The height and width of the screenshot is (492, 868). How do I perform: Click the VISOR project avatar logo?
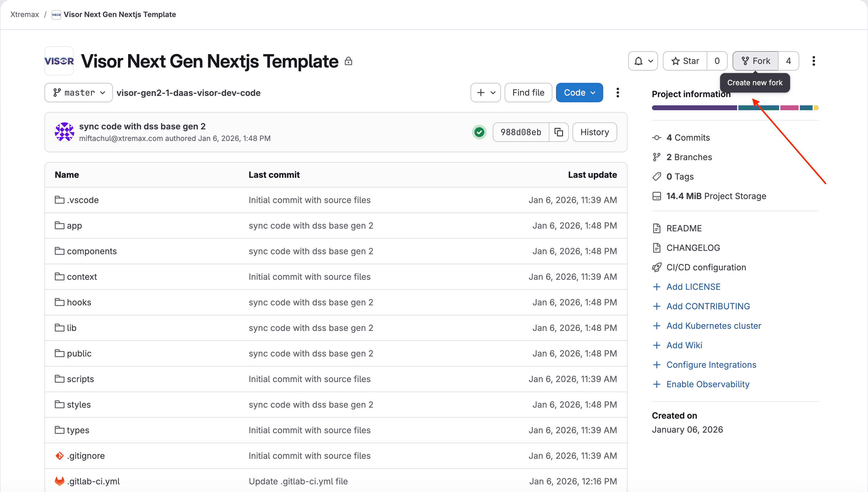point(59,61)
